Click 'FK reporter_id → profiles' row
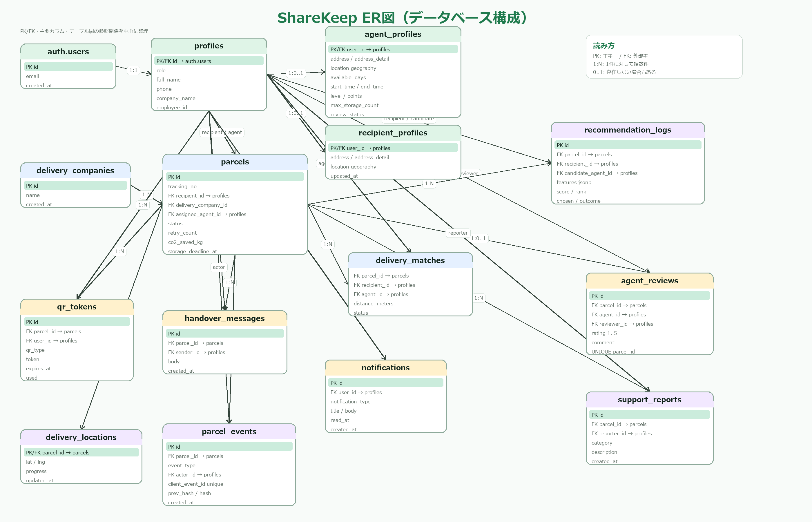812x522 pixels. (621, 434)
